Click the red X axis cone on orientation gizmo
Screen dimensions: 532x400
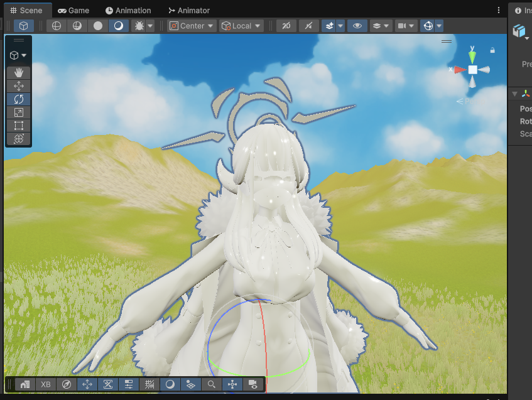click(x=460, y=70)
